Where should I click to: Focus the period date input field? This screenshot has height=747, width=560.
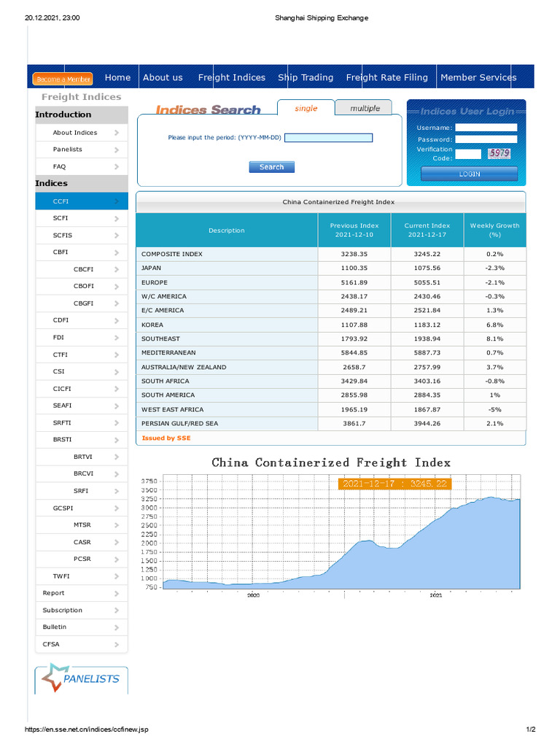coord(329,138)
